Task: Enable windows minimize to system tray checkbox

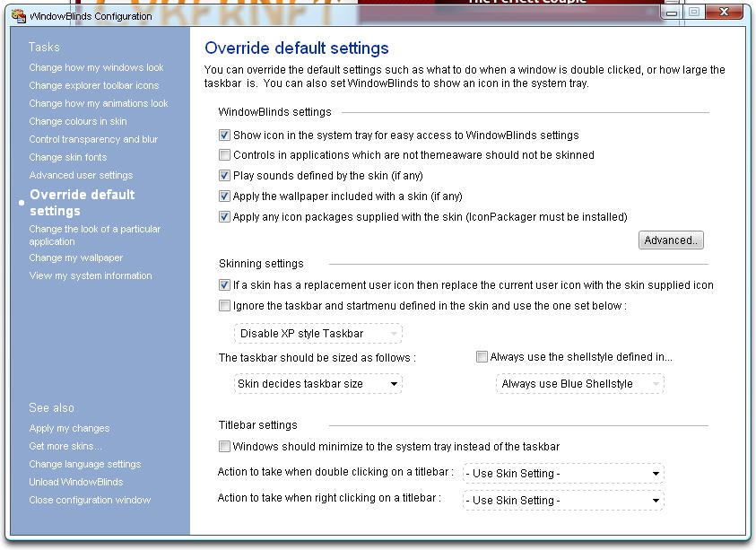Action: tap(224, 446)
